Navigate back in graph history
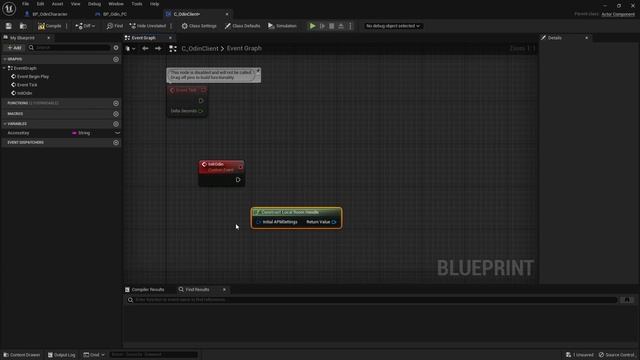 pos(145,49)
